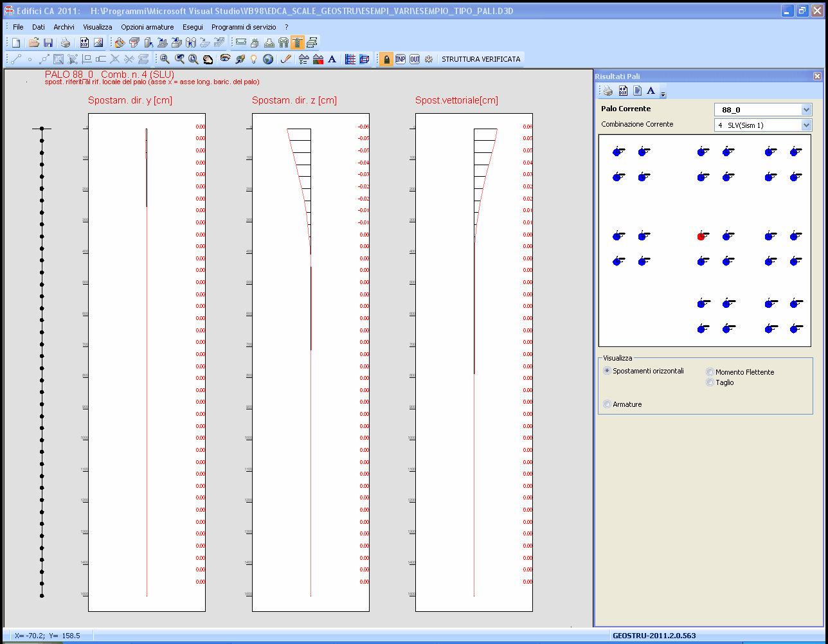Open the OUT output results button
The width and height of the screenshot is (828, 644).
(x=415, y=59)
